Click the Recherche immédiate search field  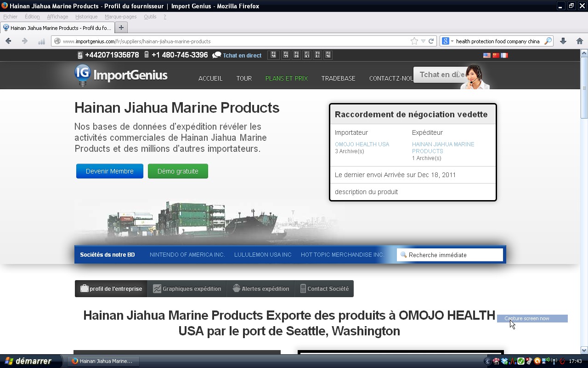(x=450, y=255)
